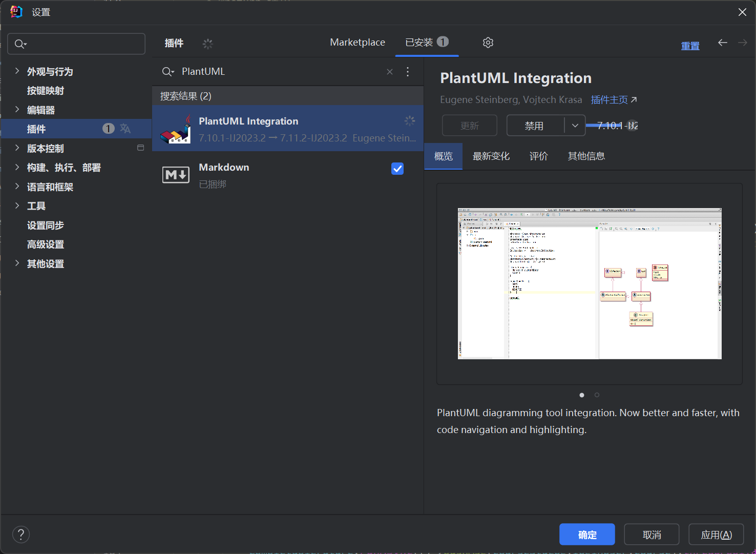Select 高级设置 in settings tree
Screen dimensions: 756x554
46,244
